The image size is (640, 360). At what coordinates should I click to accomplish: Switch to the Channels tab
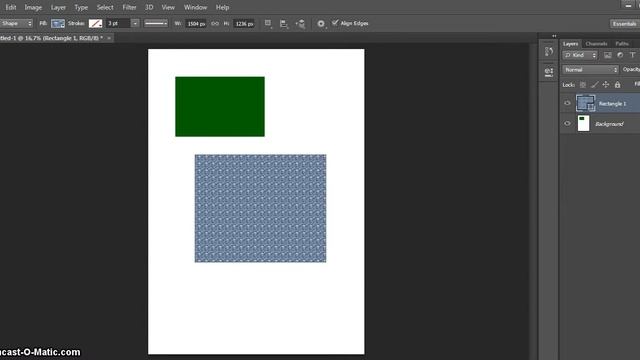(x=596, y=44)
